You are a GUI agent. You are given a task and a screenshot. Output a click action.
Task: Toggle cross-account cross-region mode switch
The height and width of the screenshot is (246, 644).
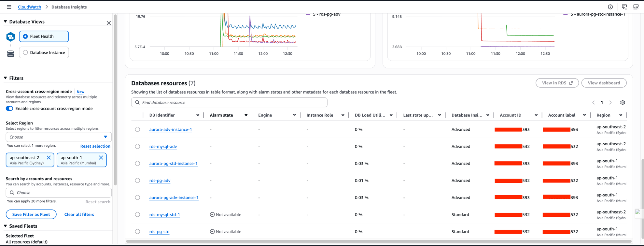pos(9,109)
